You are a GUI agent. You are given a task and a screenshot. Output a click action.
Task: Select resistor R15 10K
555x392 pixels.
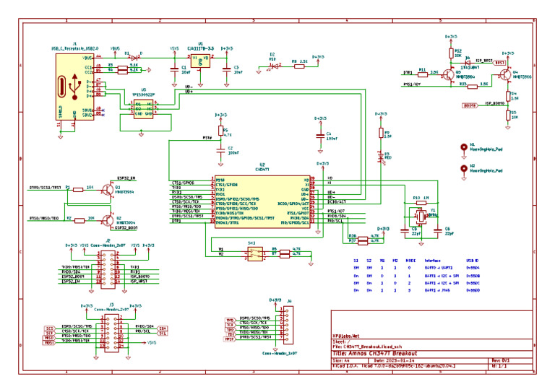pos(508,115)
